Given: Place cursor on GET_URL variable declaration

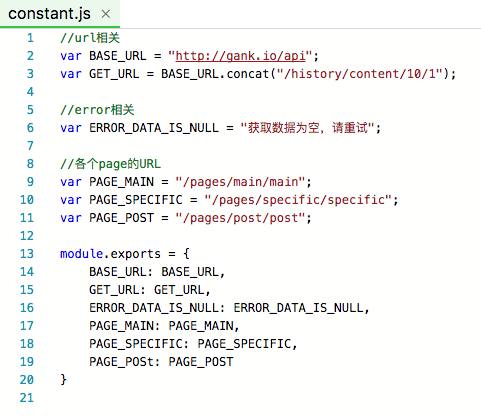Looking at the screenshot, I should point(114,74).
